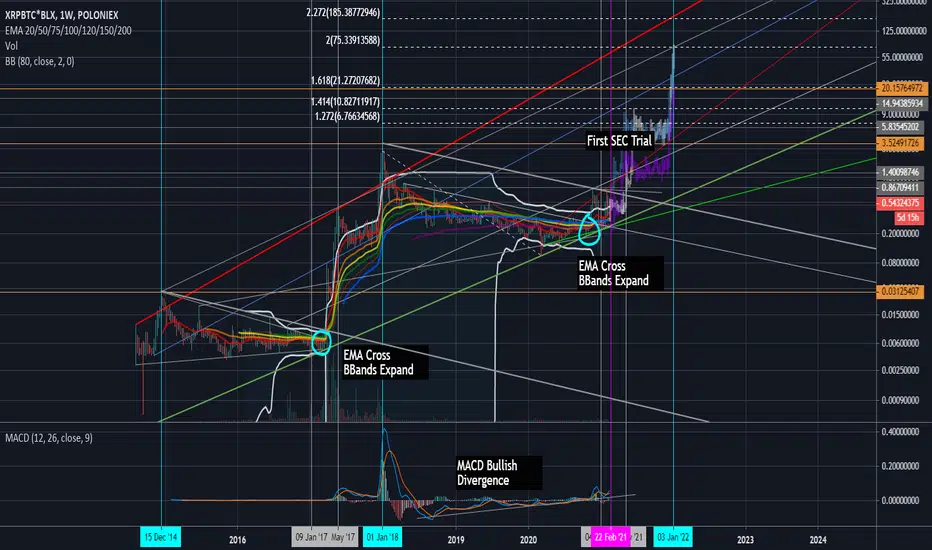Select the cyan ellipse drawing near late 2020
The width and height of the screenshot is (932, 550).
coord(590,230)
